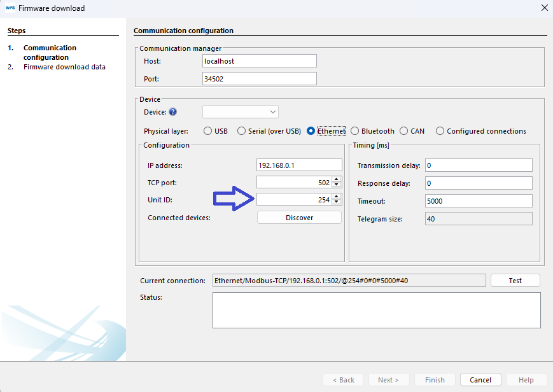Decrease TCP port with down arrow
553x392 pixels.
point(337,186)
